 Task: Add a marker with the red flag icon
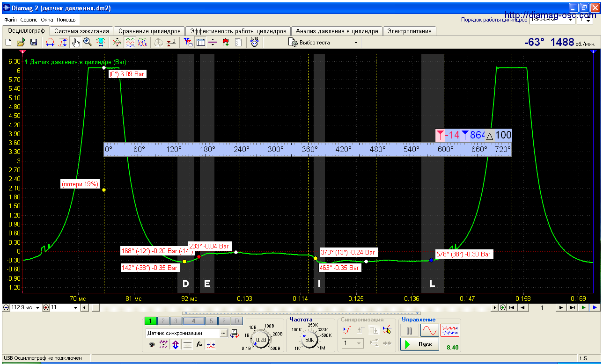click(x=226, y=42)
